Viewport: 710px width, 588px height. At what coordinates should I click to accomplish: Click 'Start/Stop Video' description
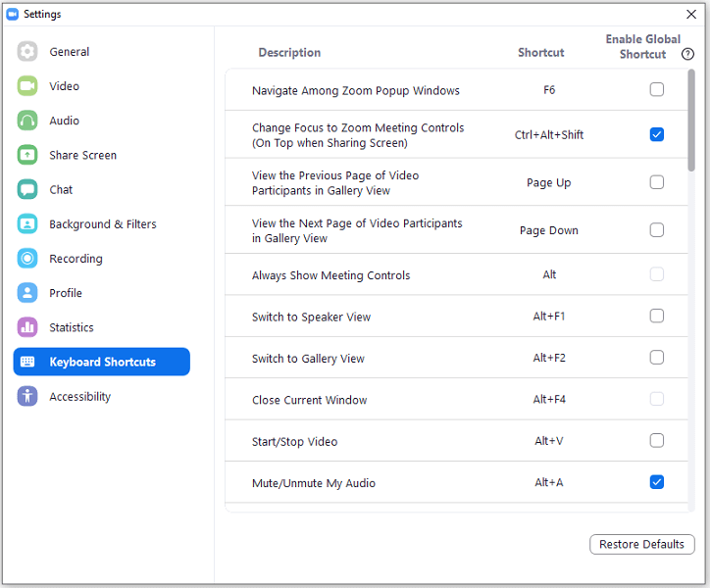[x=295, y=442]
